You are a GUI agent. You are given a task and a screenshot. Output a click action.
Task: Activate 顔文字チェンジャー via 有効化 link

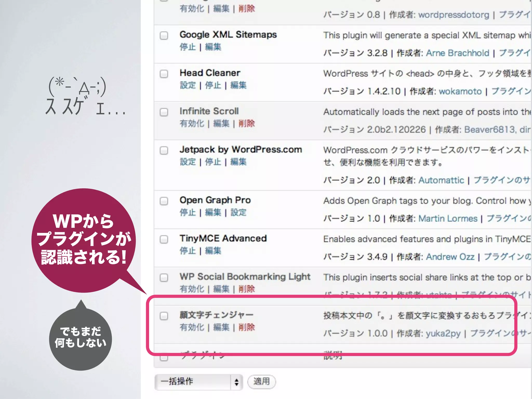192,327
